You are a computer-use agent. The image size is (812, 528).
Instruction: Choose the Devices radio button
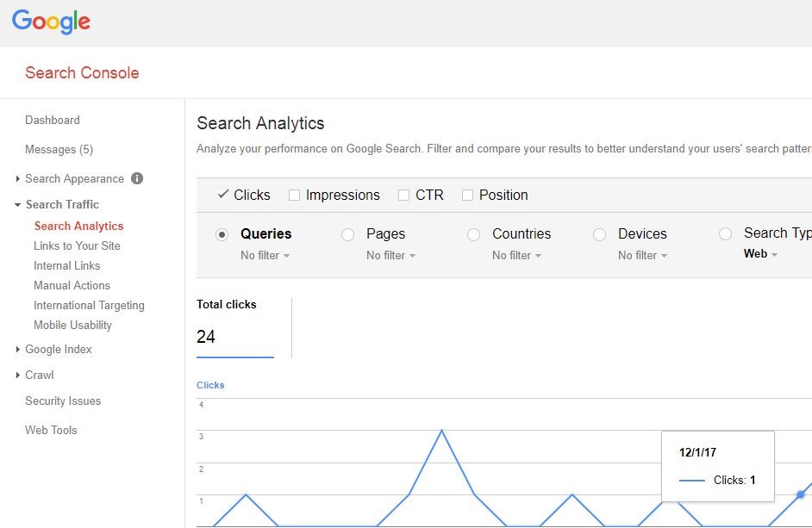tap(600, 234)
